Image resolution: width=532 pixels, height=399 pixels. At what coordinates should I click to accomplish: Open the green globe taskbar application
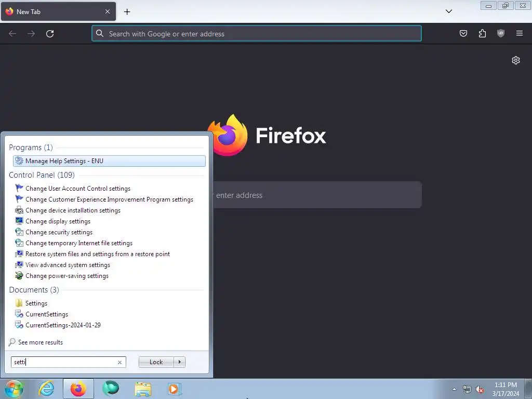111,389
